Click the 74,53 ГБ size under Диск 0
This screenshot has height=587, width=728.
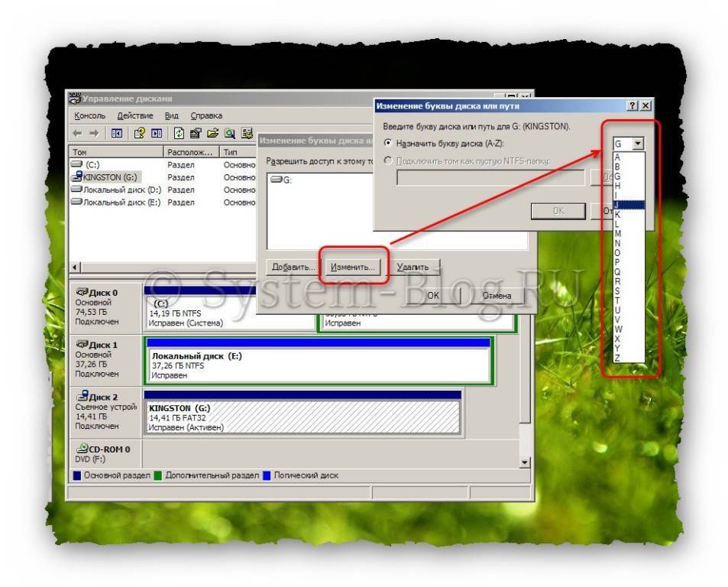91,312
